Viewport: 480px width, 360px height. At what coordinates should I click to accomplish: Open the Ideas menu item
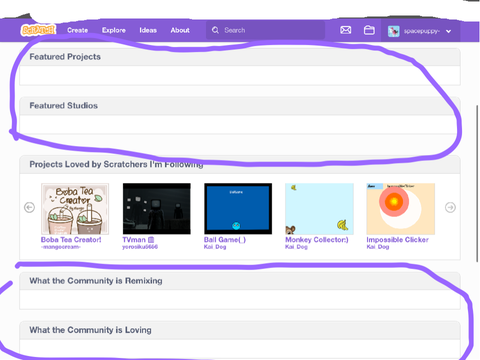point(148,30)
